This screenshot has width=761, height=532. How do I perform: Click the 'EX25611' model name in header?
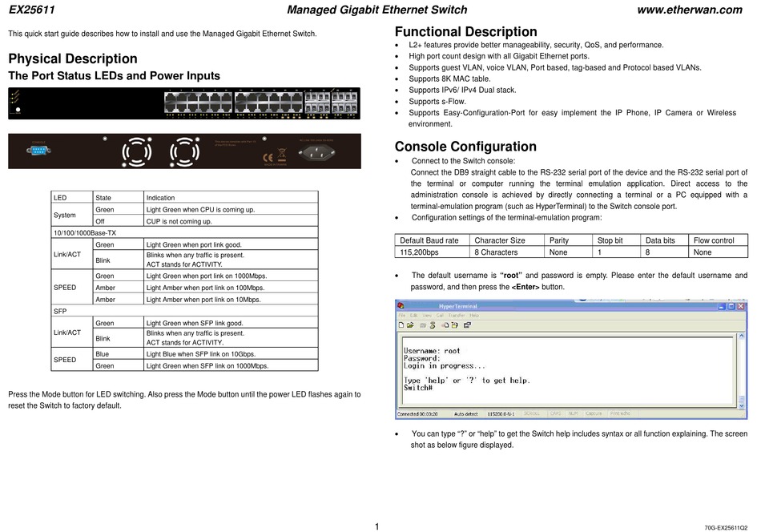[x=32, y=10]
